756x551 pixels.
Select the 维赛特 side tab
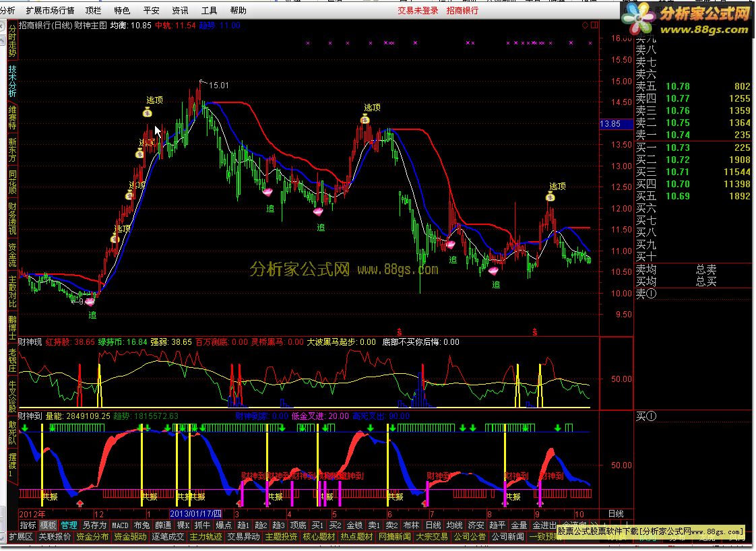tap(12, 118)
